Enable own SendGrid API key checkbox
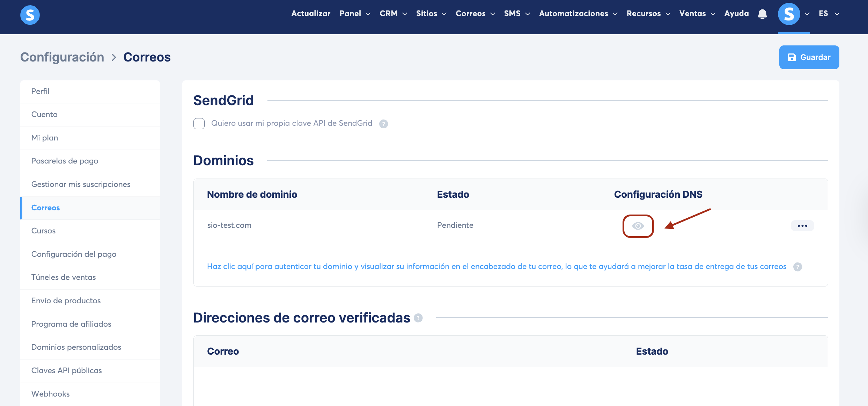This screenshot has width=868, height=406. tap(199, 124)
